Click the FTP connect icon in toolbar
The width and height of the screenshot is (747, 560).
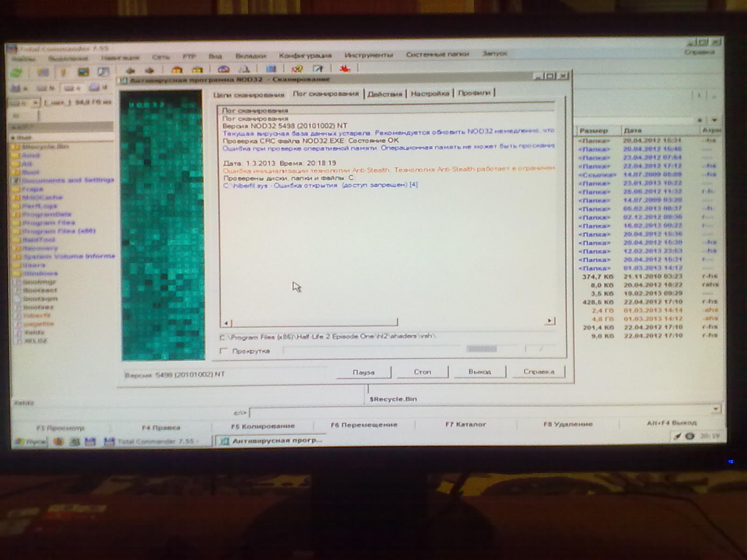pos(224,70)
